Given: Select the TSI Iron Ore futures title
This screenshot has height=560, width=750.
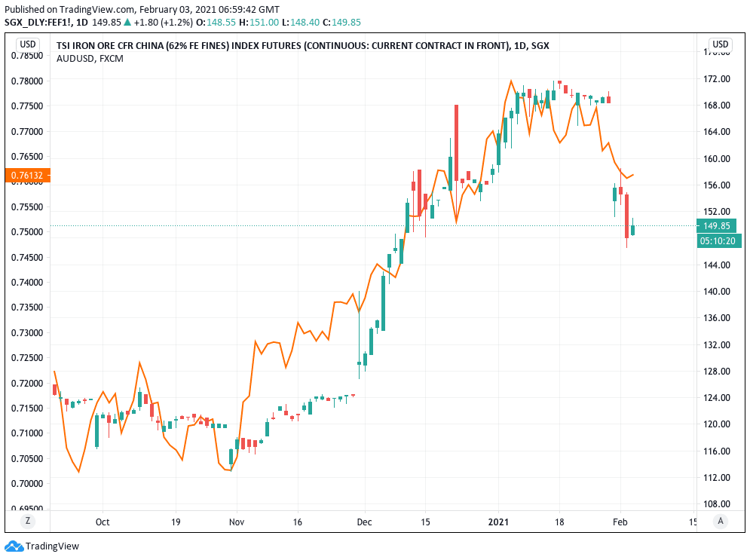Looking at the screenshot, I should (x=303, y=45).
